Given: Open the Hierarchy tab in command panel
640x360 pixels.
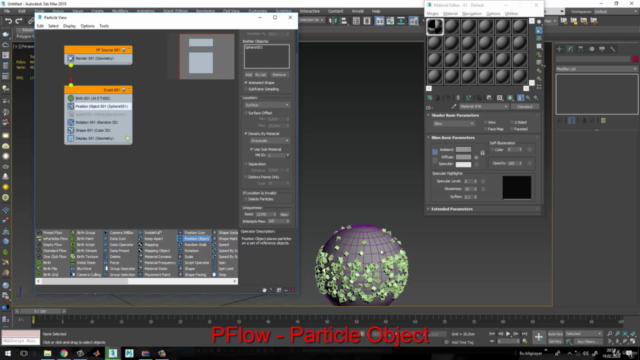Looking at the screenshot, I should click(x=581, y=49).
